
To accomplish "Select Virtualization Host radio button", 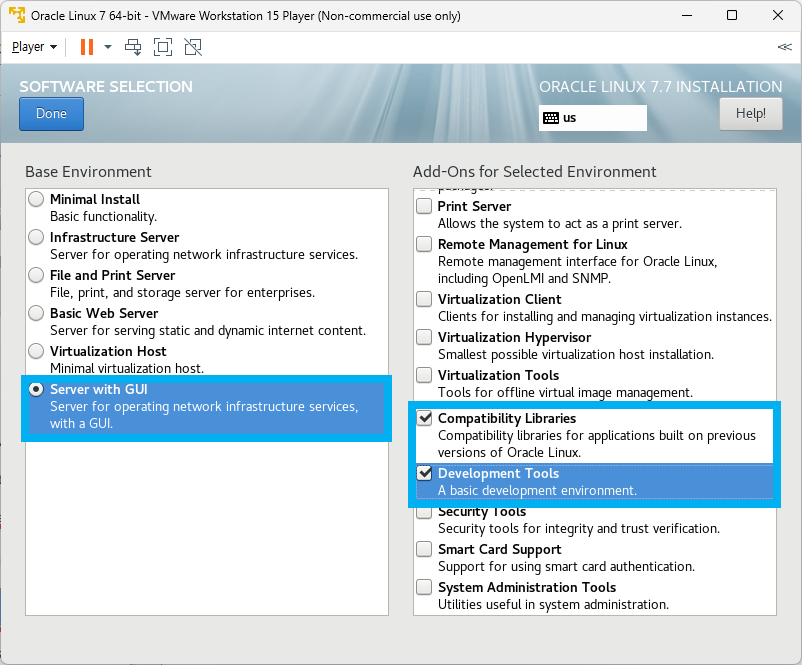I will click(x=36, y=351).
